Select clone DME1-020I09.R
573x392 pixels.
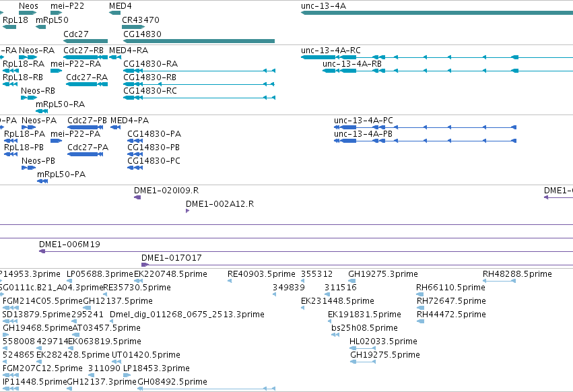pos(137,197)
